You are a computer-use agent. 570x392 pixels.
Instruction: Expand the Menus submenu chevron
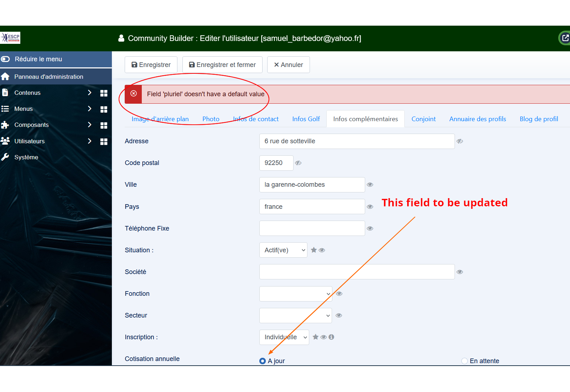point(89,109)
